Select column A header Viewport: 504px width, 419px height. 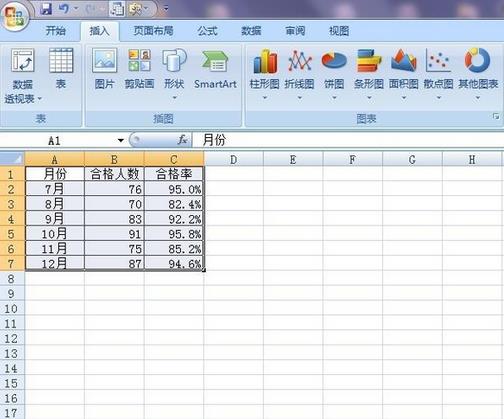click(55, 159)
